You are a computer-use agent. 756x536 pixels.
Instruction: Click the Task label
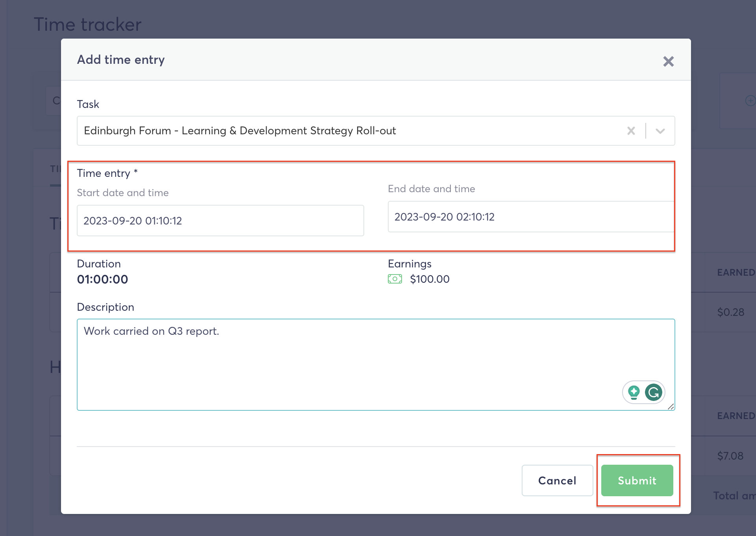point(88,104)
